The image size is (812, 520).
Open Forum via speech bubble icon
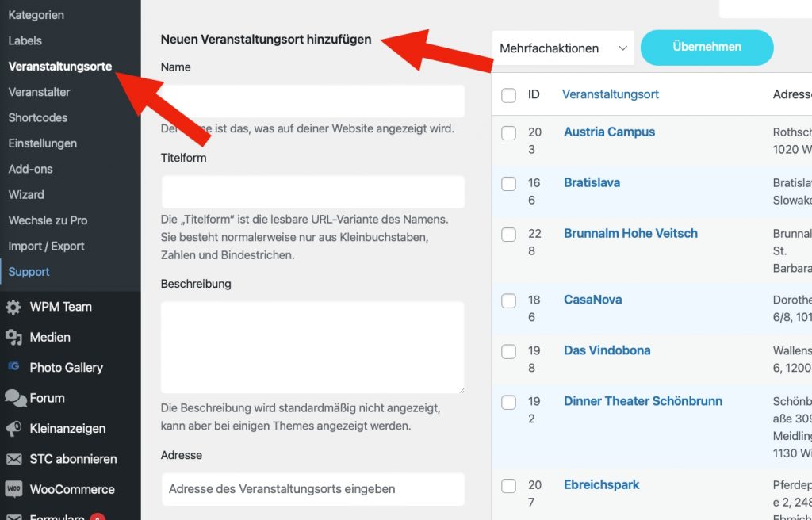[x=14, y=398]
